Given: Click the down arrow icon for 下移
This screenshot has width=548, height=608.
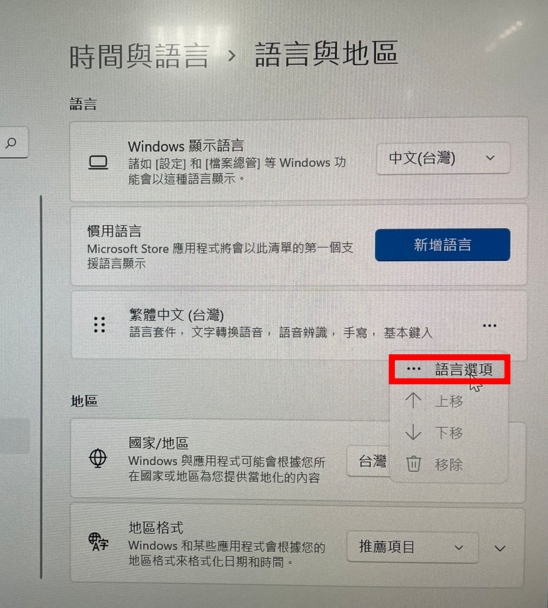Looking at the screenshot, I should [x=413, y=432].
